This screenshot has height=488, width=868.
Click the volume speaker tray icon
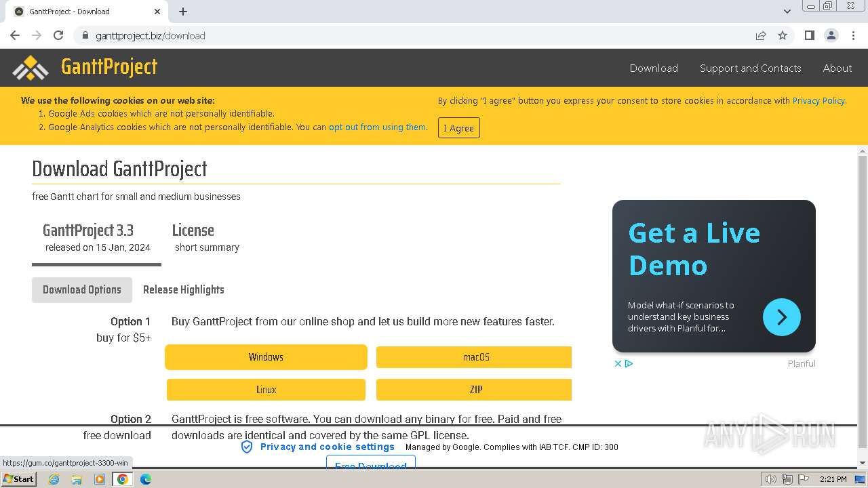tap(771, 479)
